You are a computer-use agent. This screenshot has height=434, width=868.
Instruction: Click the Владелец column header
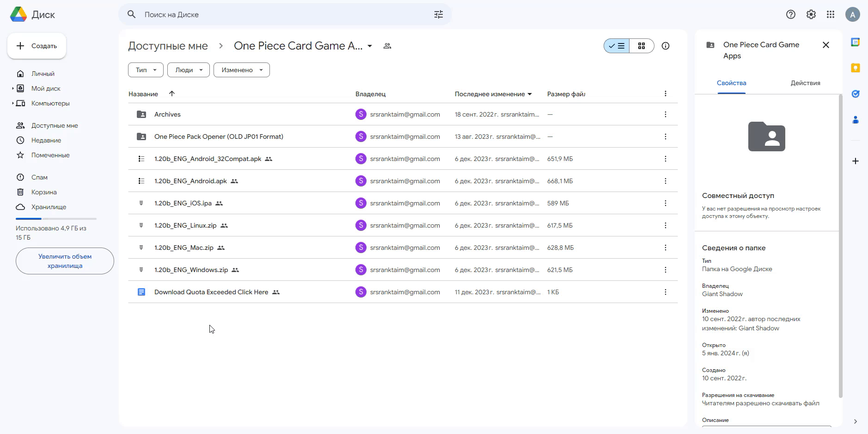[x=370, y=94]
